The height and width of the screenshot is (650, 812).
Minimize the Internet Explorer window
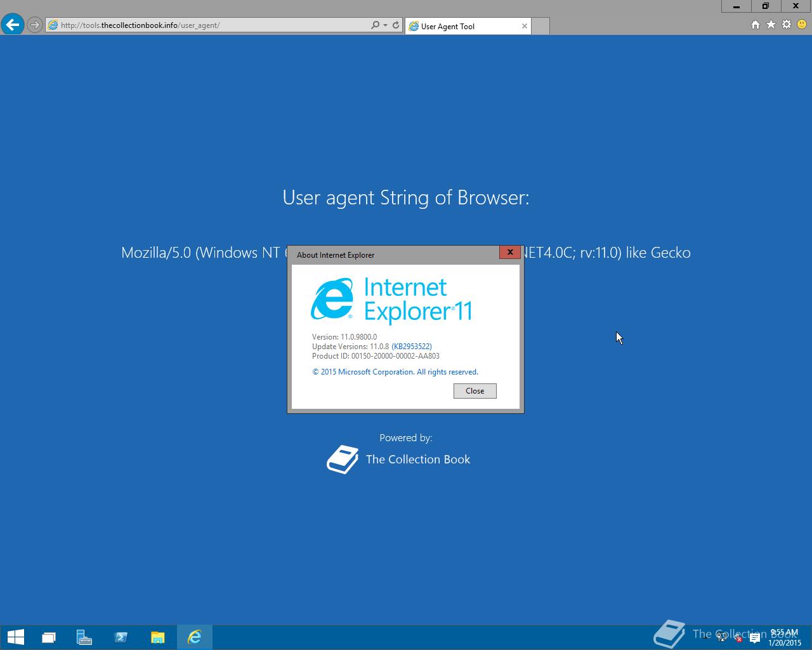[737, 6]
